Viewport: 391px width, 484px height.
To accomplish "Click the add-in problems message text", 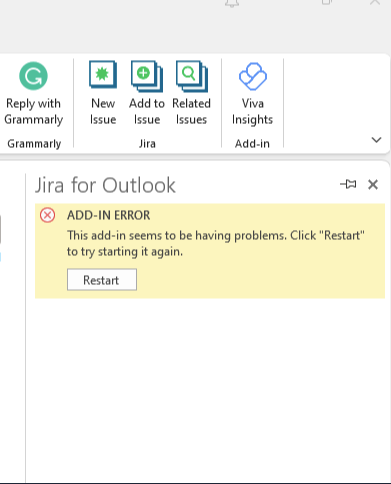I will tap(215, 243).
